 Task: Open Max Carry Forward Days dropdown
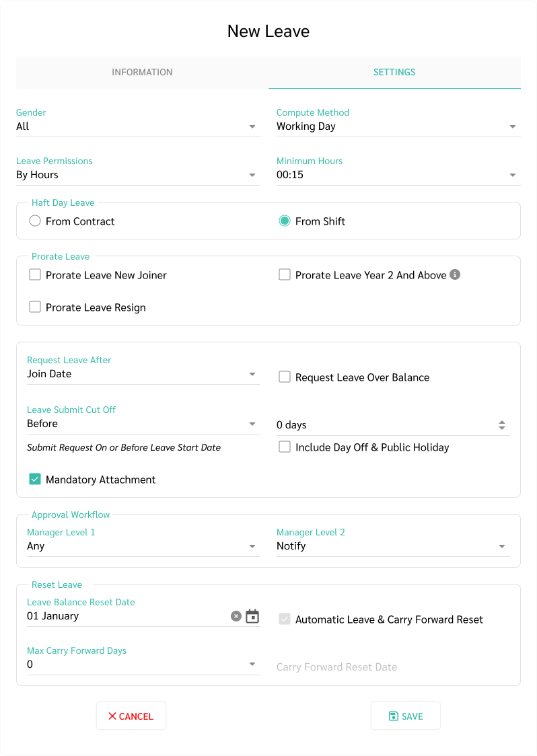pos(143,665)
